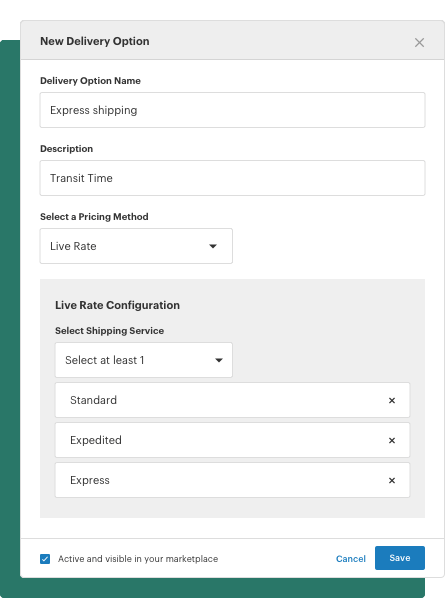The height and width of the screenshot is (598, 445).
Task: Click the caret in the Shipping Service selector
Action: 219,360
